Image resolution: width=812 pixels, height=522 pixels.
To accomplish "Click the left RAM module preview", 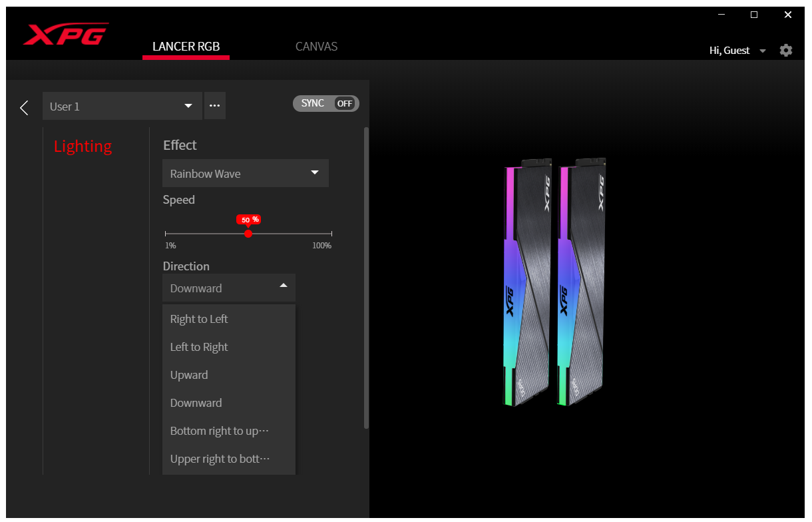I will [528, 282].
